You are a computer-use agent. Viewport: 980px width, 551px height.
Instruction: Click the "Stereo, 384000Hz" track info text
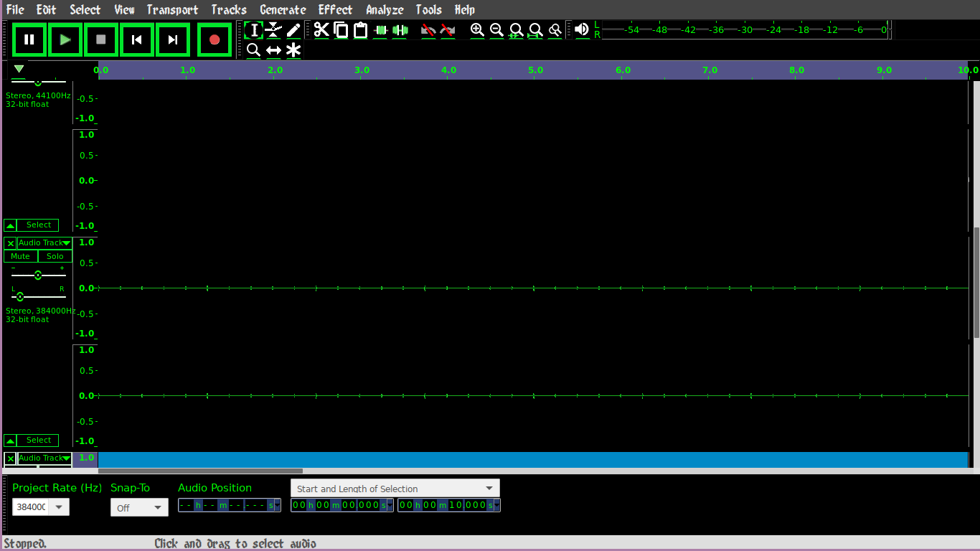41,311
